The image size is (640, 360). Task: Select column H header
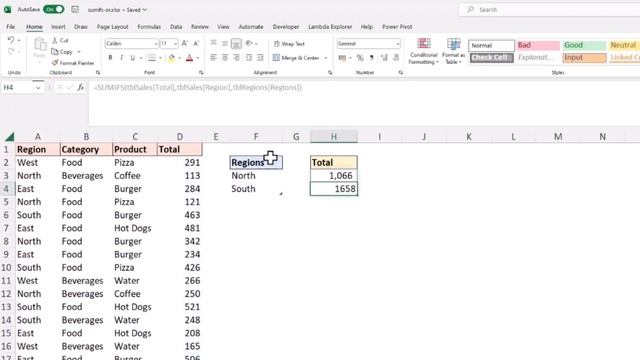[333, 137]
